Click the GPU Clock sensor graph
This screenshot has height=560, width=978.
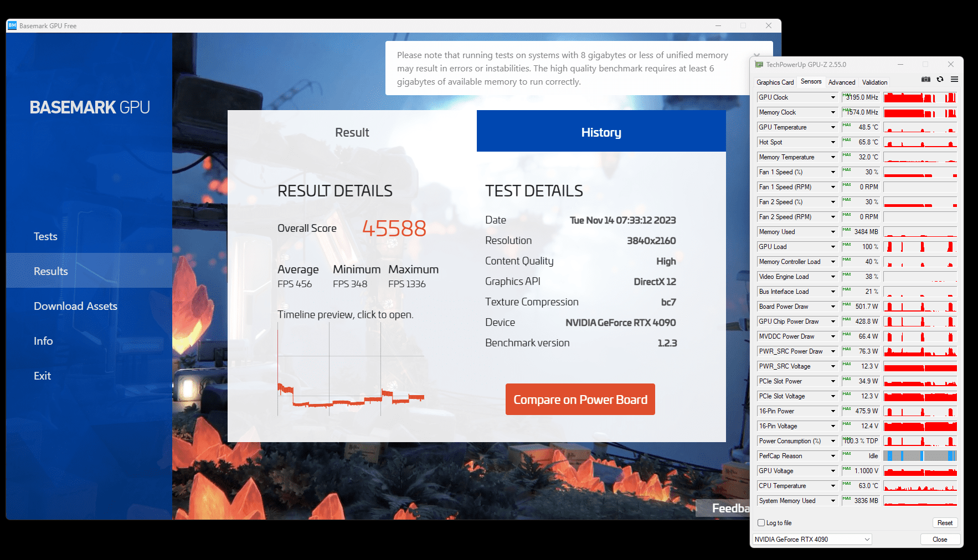920,97
